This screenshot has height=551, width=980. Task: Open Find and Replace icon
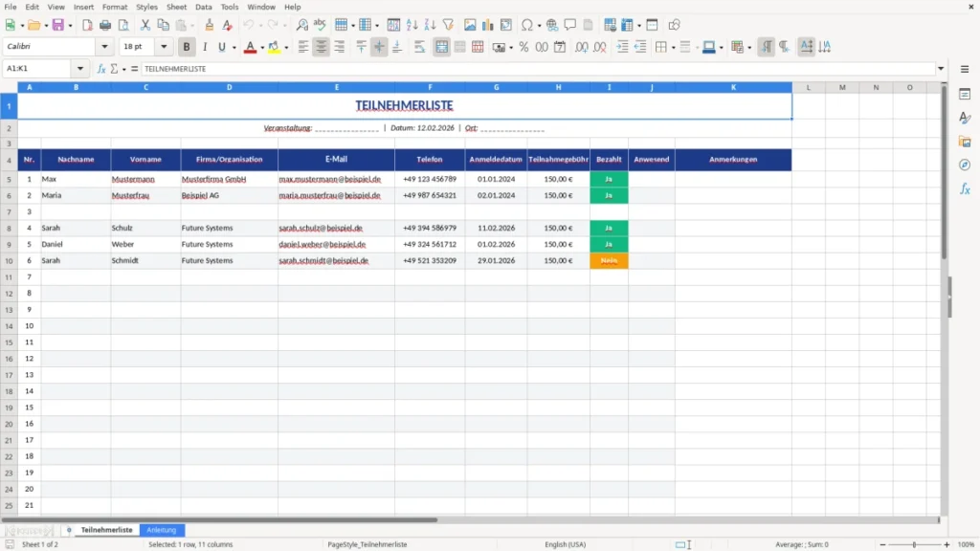point(301,25)
